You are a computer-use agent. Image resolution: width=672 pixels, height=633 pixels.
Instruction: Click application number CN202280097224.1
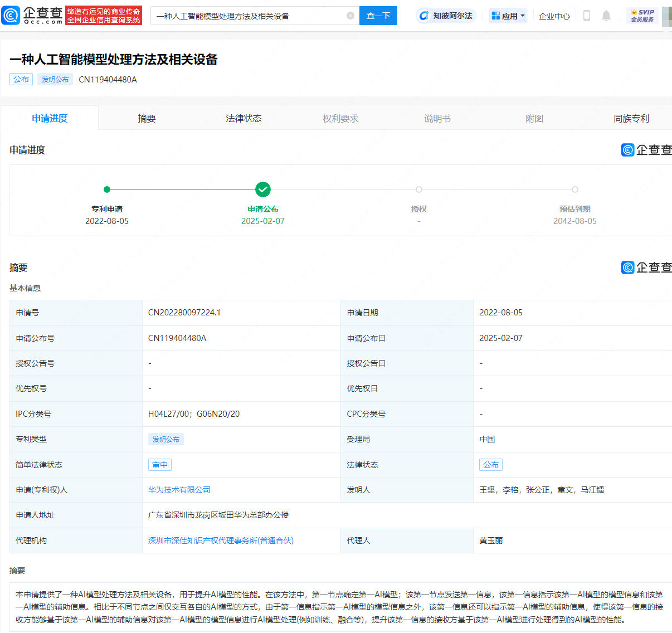pos(184,313)
